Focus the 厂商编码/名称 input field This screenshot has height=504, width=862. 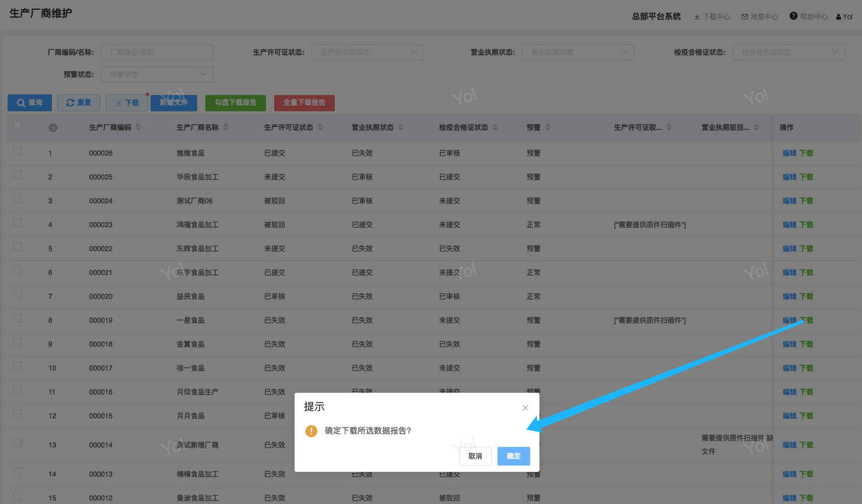coord(157,52)
